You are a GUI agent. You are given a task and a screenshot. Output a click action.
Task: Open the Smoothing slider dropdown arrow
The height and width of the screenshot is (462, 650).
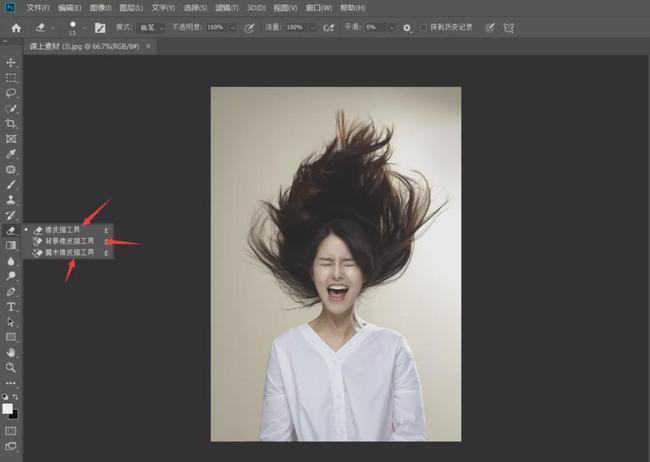391,28
